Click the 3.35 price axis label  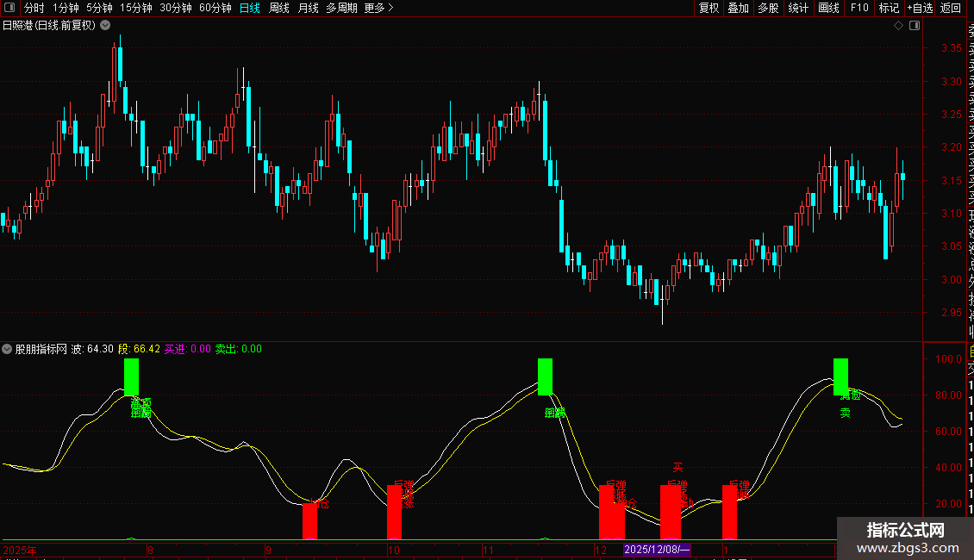click(951, 47)
